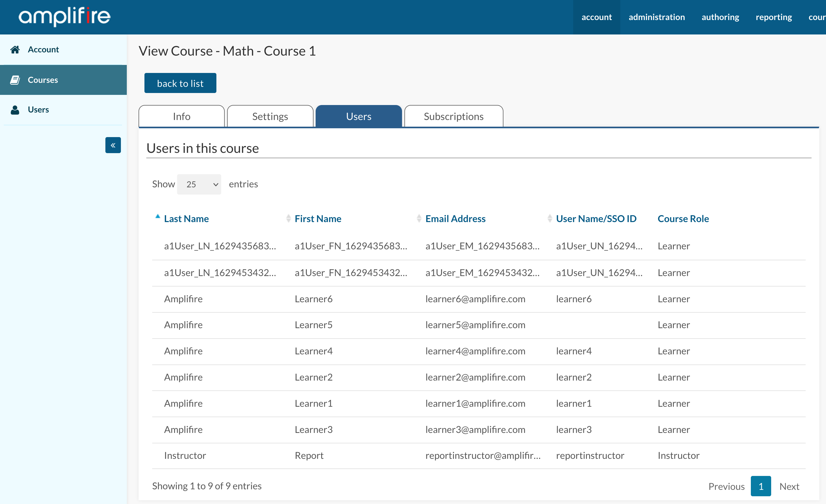
Task: Click the learner3 username cell
Action: click(573, 429)
